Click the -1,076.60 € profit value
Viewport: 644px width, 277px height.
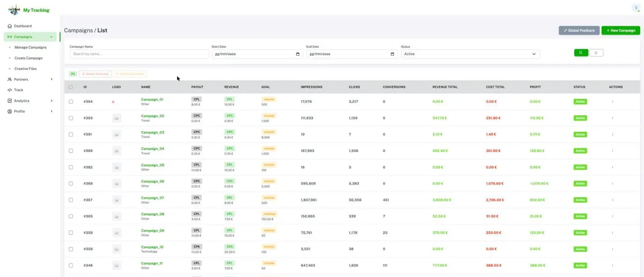(539, 183)
